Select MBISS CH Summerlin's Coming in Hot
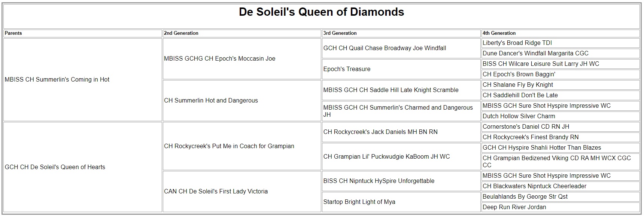This screenshot has height=217, width=644. click(x=57, y=80)
